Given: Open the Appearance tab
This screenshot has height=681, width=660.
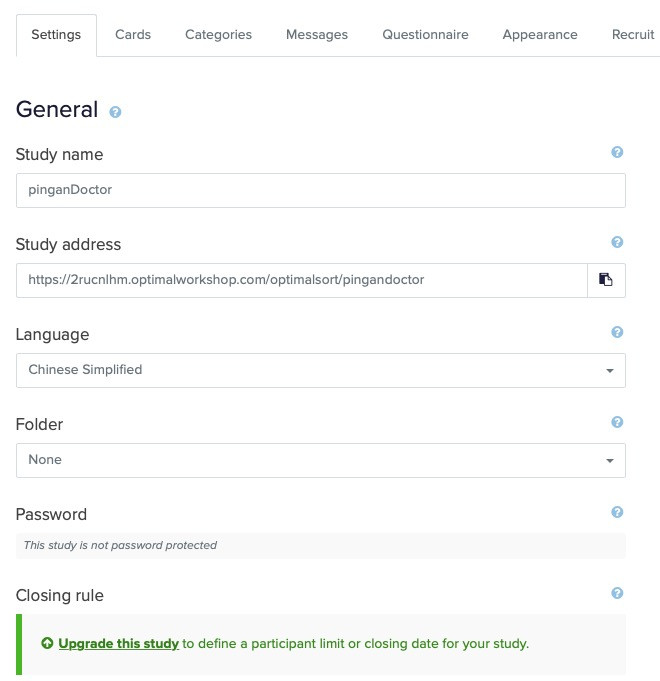Looking at the screenshot, I should pos(540,35).
